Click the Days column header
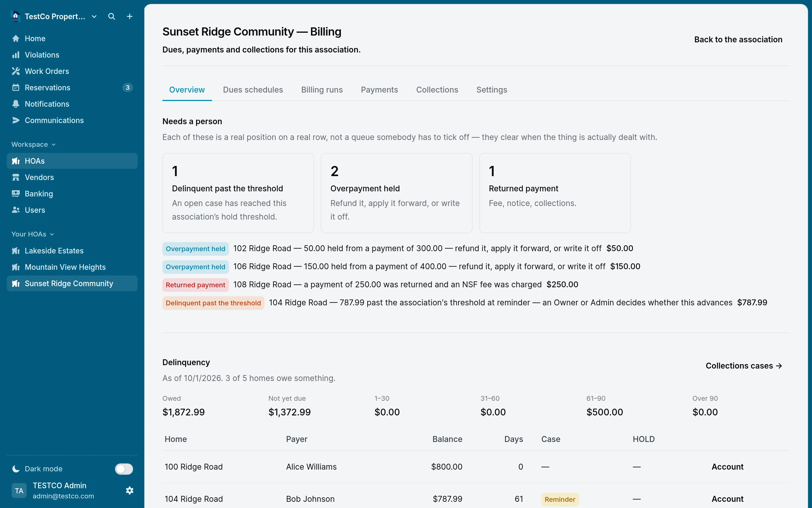 (x=514, y=439)
